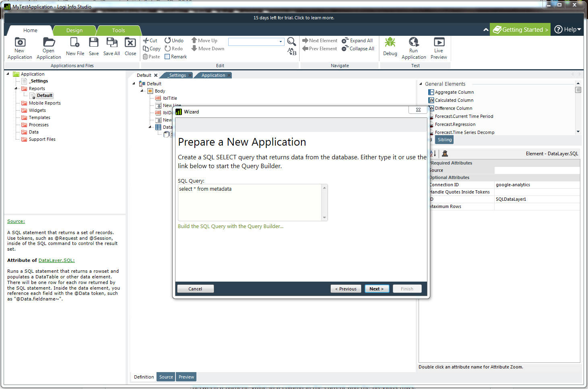Switch to the Design ribbon tab

pyautogui.click(x=74, y=31)
